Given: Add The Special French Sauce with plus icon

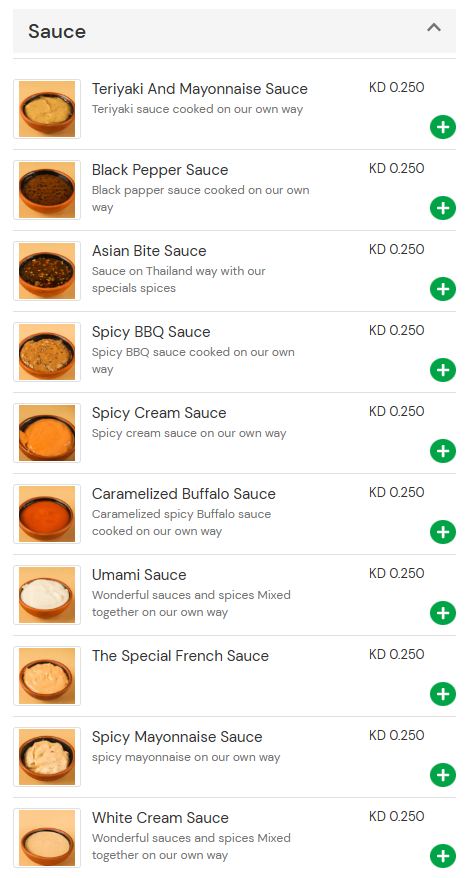Looking at the screenshot, I should (x=443, y=694).
